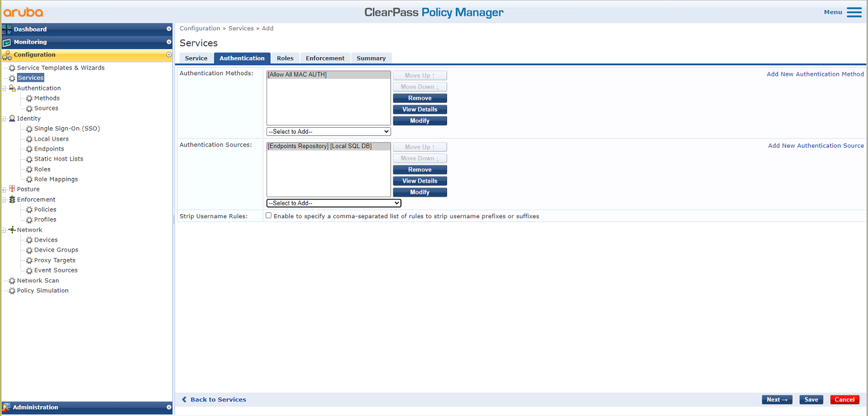The image size is (868, 416).
Task: Click the gear icon beside Static Host Lists
Action: [29, 159]
